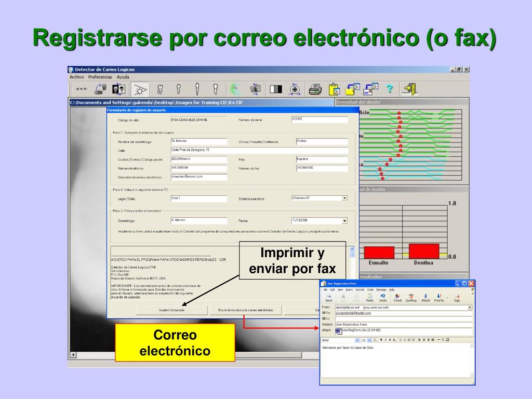
Task: Click the To recipient field
Action: 404,313
